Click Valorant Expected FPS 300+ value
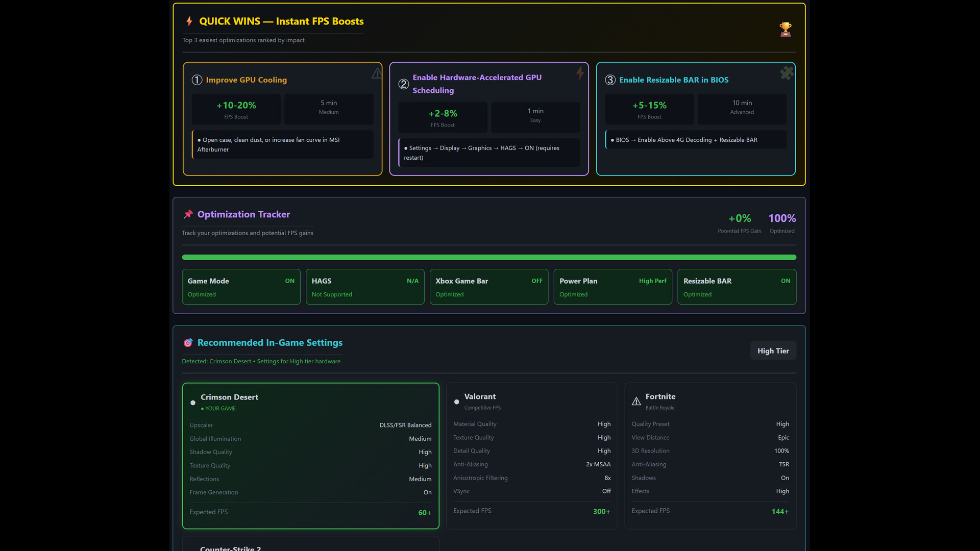980x551 pixels. (601, 512)
